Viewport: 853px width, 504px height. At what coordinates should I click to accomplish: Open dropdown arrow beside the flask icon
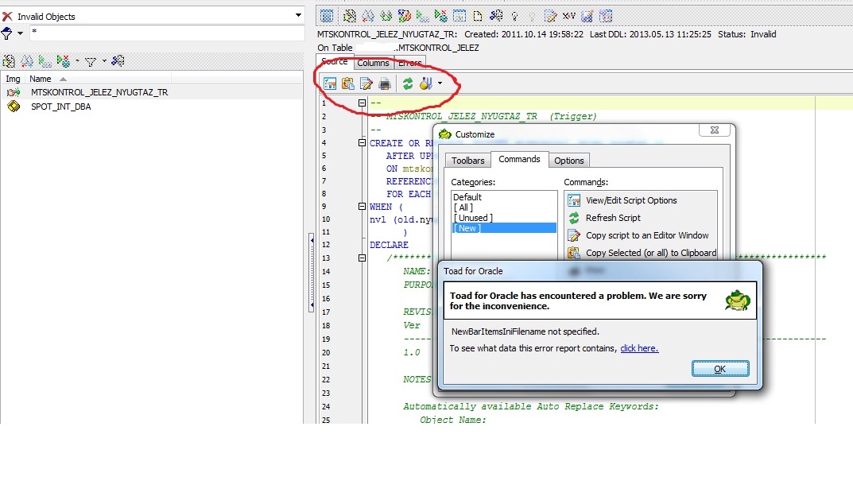[440, 83]
